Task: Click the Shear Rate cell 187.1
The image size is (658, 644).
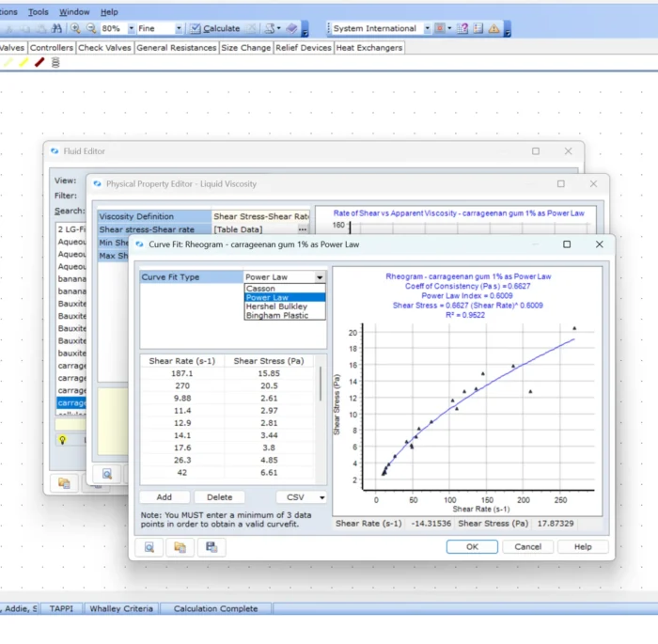Action: click(182, 373)
